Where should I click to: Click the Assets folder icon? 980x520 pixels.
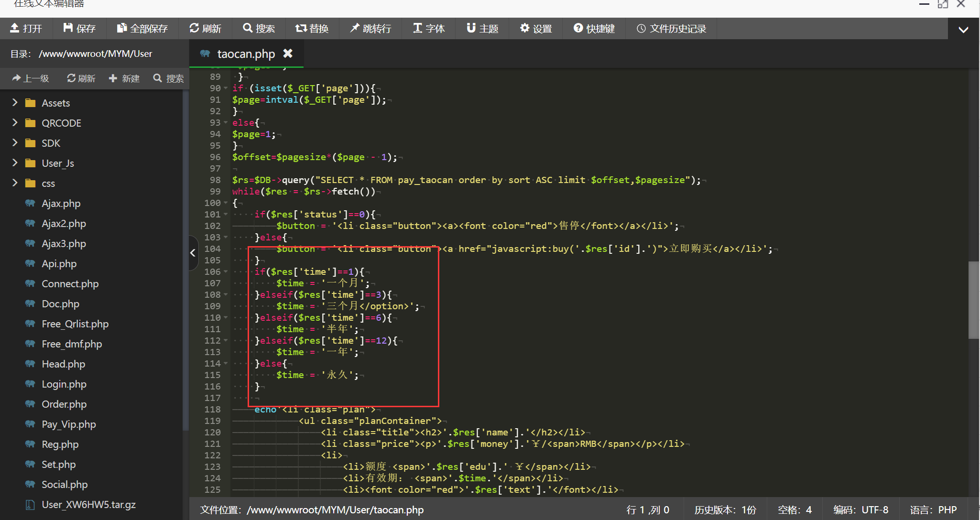coord(31,103)
